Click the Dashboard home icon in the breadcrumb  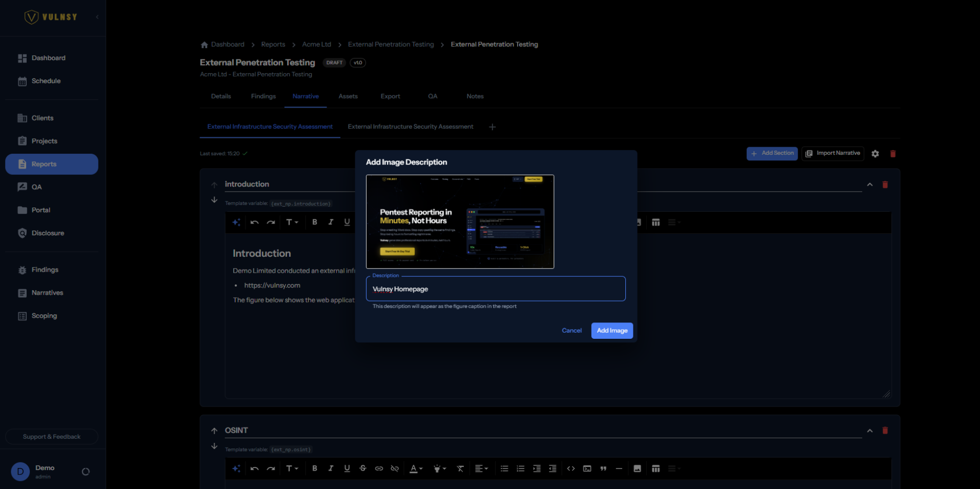pos(205,45)
